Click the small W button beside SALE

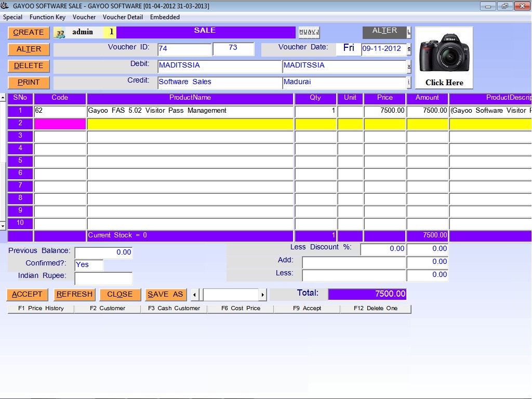pyautogui.click(x=309, y=32)
